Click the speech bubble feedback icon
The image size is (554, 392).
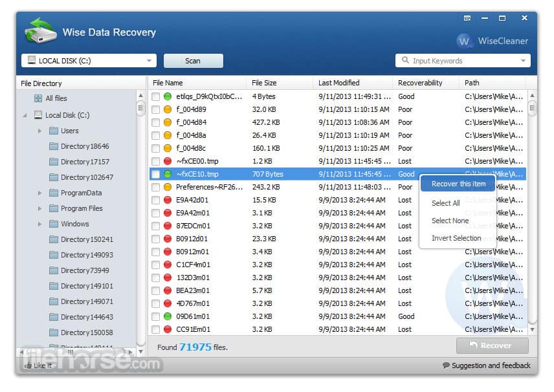446,365
